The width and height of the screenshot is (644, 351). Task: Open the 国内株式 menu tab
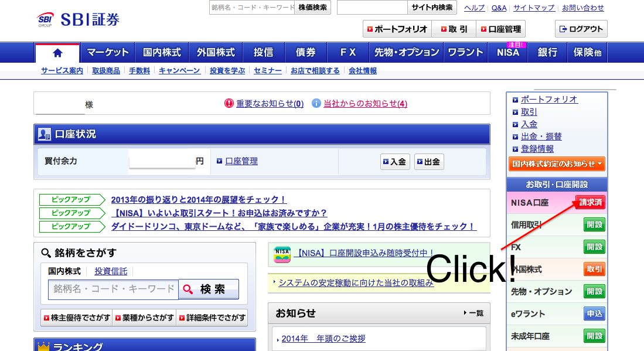pyautogui.click(x=162, y=53)
